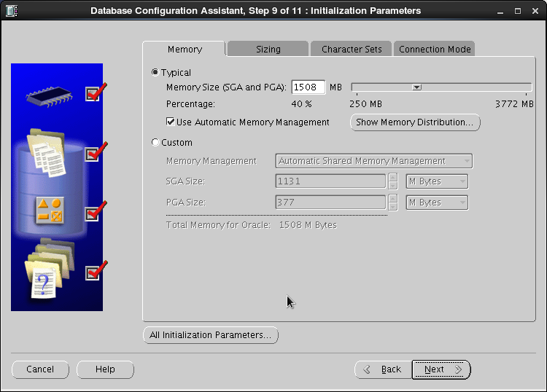
Task: Open Help for this step
Action: (x=105, y=369)
